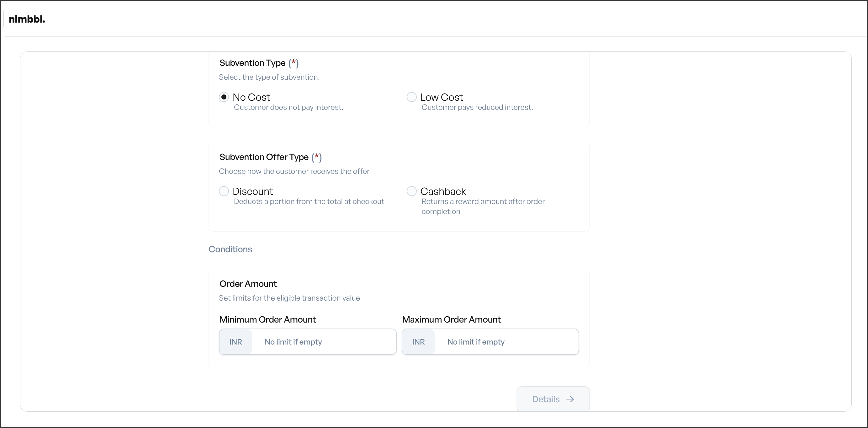Viewport: 868px width, 428px height.
Task: Click the red asterisk next to Subvention Type
Action: tap(294, 63)
